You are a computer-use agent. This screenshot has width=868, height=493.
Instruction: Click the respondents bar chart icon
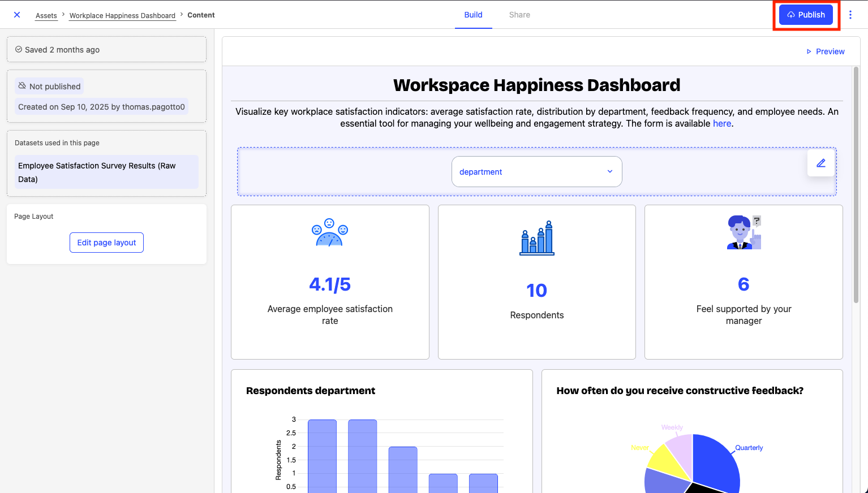[537, 238]
